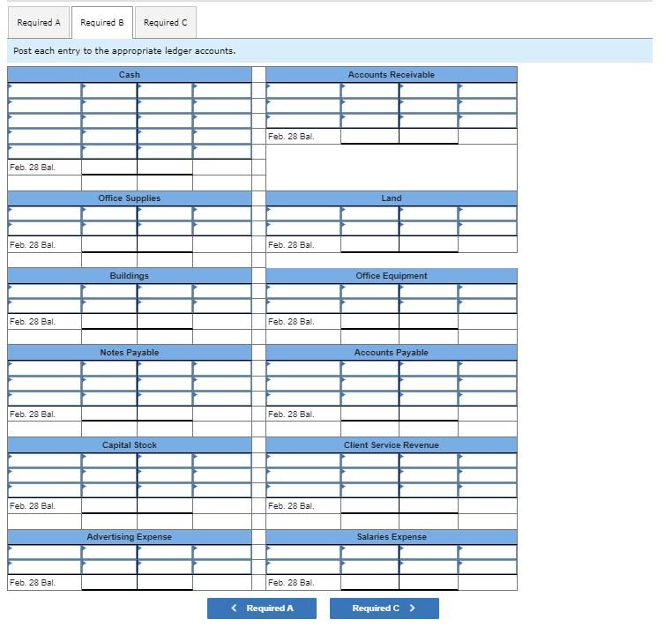Click the Client Service Revenue ledger header
Image resolution: width=672 pixels, height=627 pixels.
coord(392,444)
